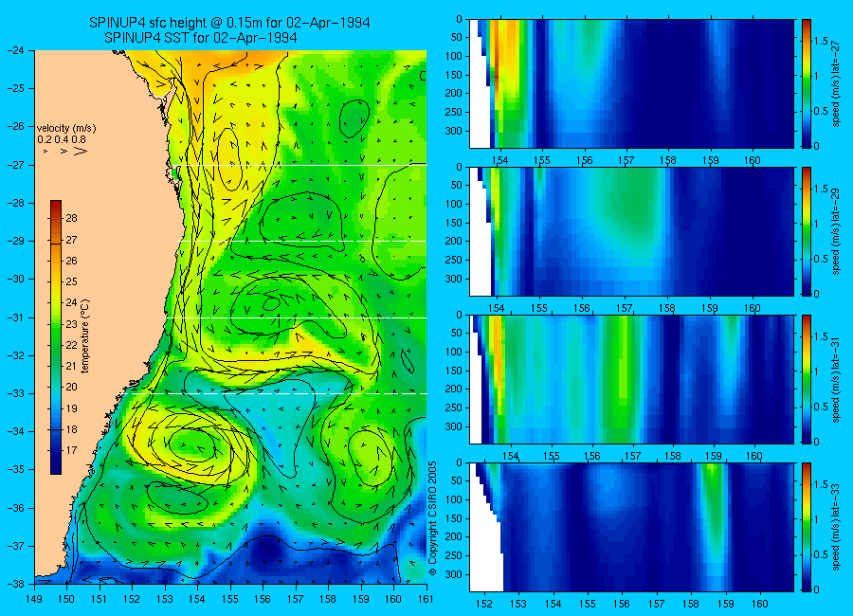This screenshot has height=616, width=853.
Task: Click the 1.5 tick on the lat=-27 speed scale
Action: click(822, 42)
